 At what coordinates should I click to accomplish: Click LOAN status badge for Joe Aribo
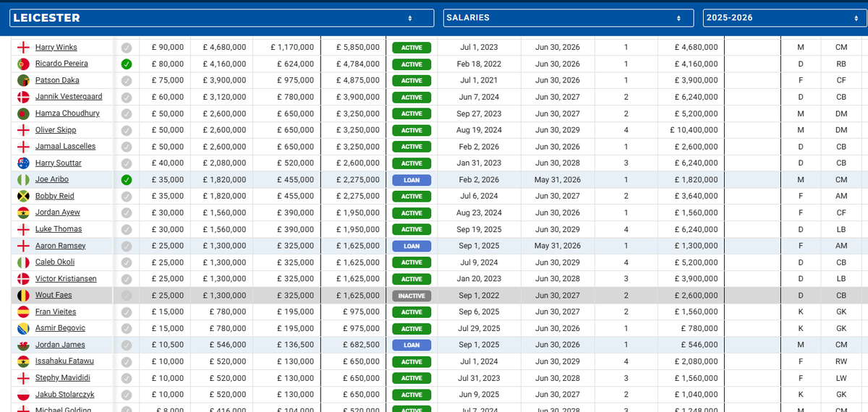pyautogui.click(x=412, y=180)
